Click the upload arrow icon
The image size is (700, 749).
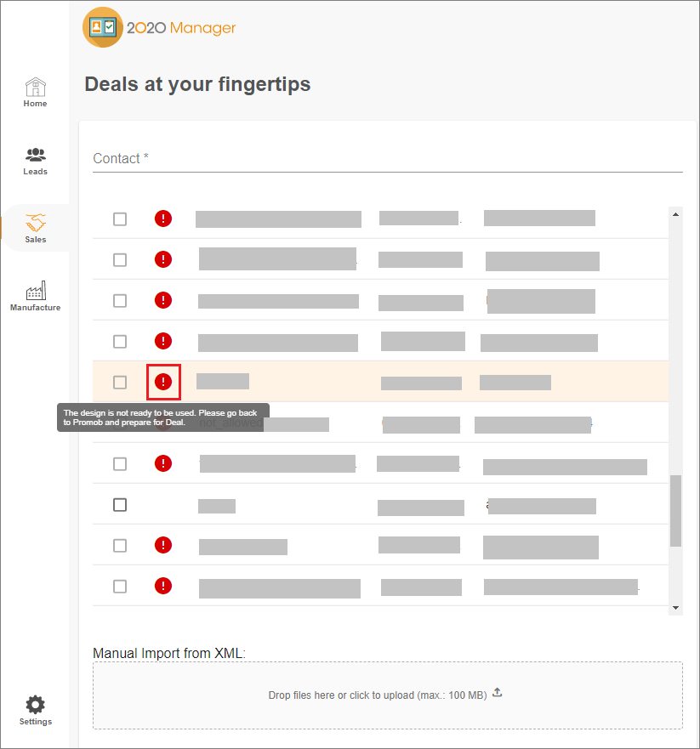click(497, 692)
